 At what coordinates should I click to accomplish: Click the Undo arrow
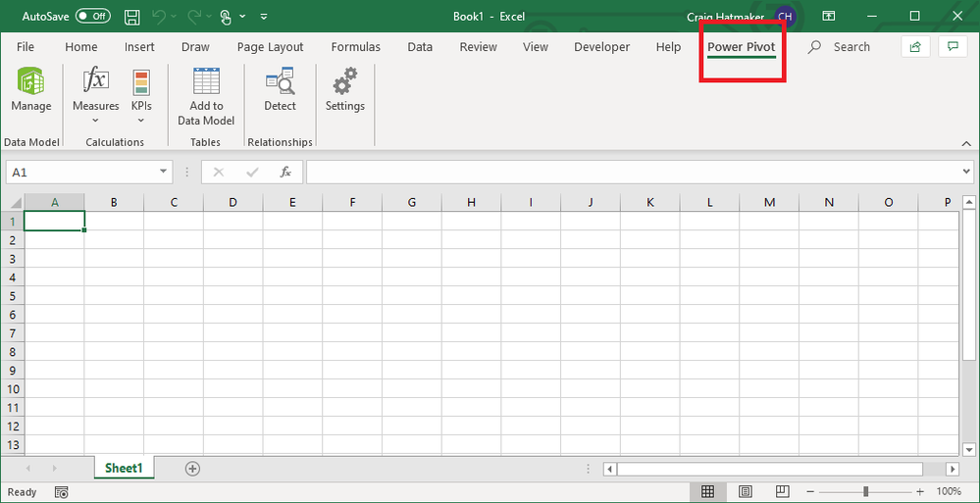coord(159,17)
